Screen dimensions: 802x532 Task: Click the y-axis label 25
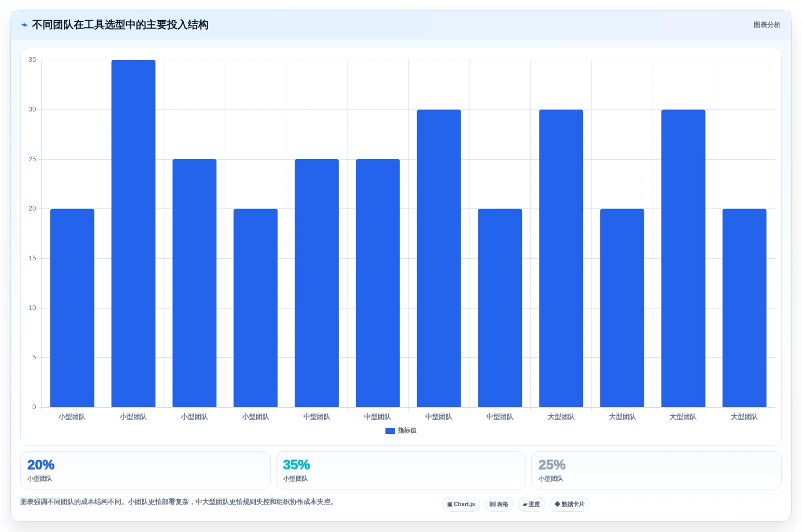tap(32, 159)
